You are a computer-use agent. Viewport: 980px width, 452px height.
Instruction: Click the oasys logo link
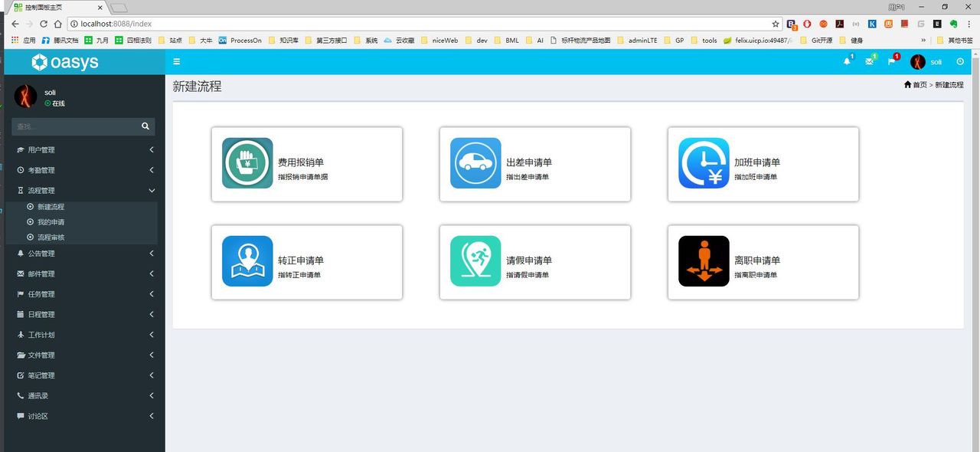(x=66, y=62)
